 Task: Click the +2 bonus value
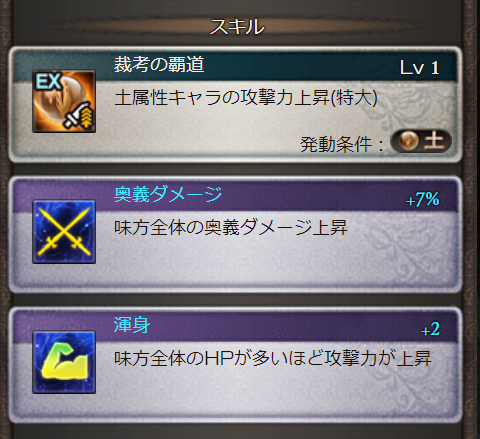click(x=430, y=329)
